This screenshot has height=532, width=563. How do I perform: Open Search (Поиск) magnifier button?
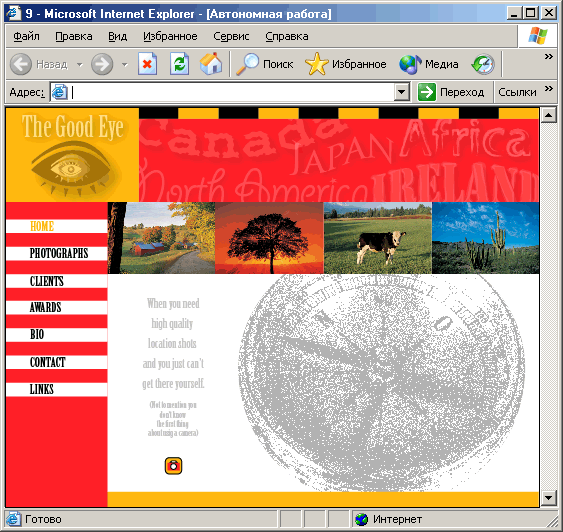[265, 64]
